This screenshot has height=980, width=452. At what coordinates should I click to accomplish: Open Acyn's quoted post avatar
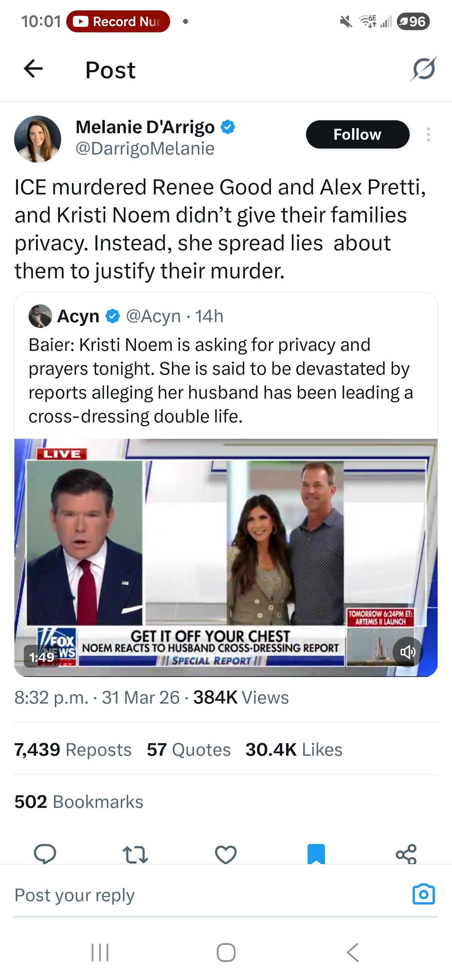tap(40, 316)
